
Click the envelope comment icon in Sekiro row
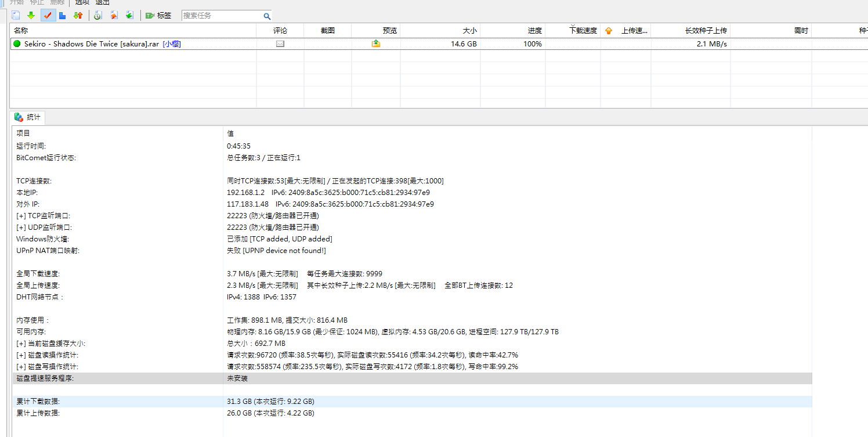pos(280,44)
